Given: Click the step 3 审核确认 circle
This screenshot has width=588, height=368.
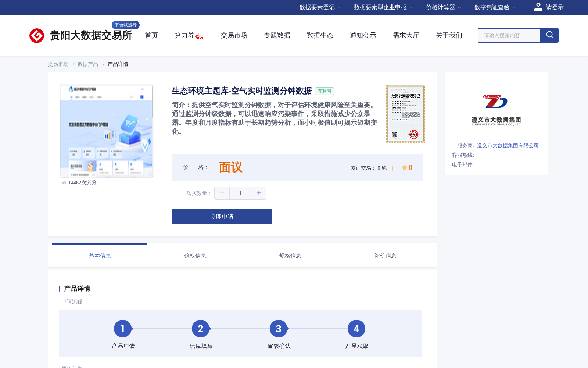Looking at the screenshot, I should click(279, 329).
